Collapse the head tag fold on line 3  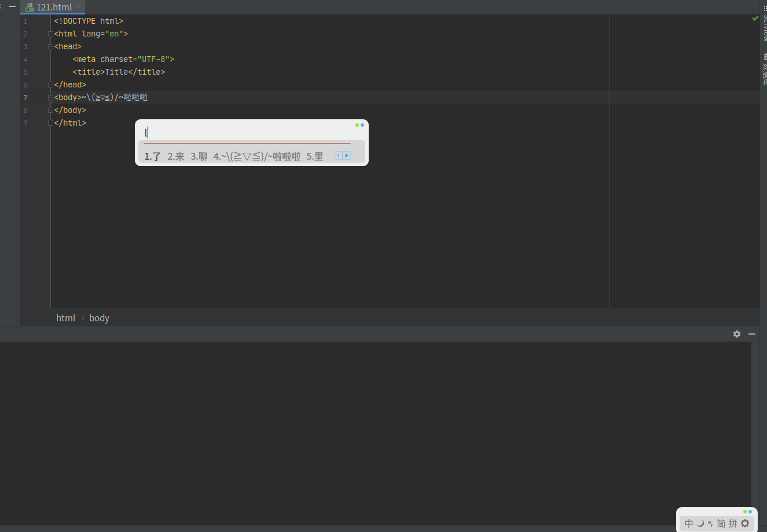click(50, 47)
